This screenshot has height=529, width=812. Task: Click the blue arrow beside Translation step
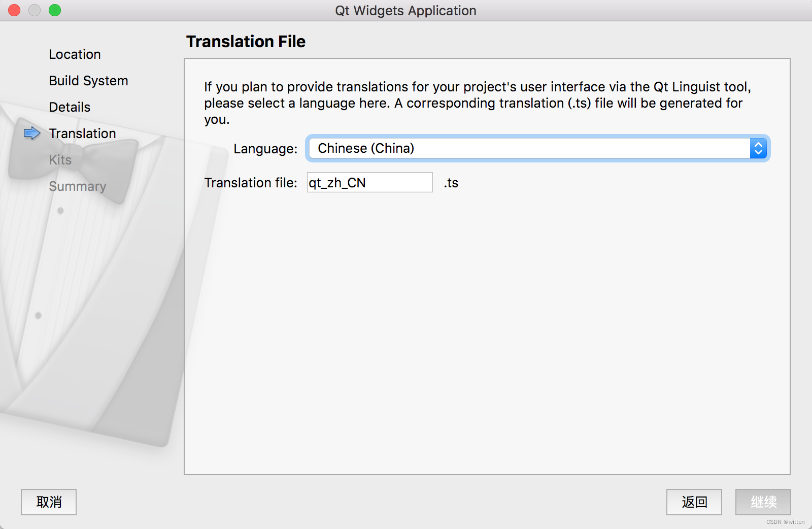(x=32, y=133)
